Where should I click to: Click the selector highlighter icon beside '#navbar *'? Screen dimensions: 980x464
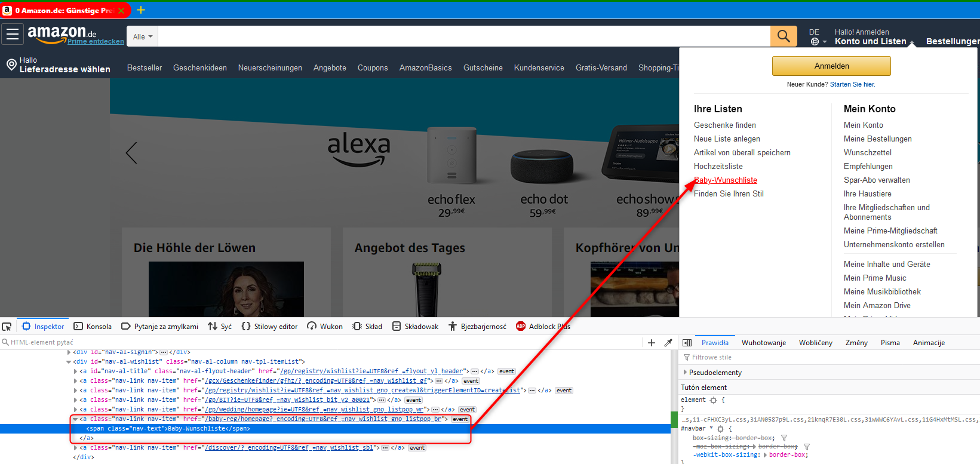(x=721, y=429)
